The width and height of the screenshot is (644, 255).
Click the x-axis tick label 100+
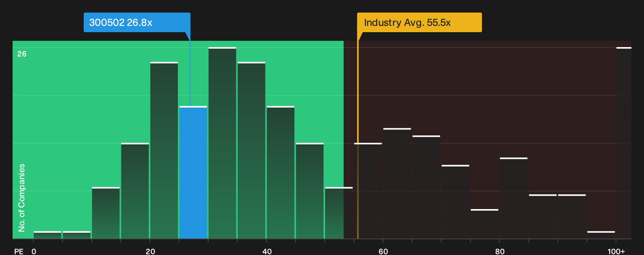[616, 251]
